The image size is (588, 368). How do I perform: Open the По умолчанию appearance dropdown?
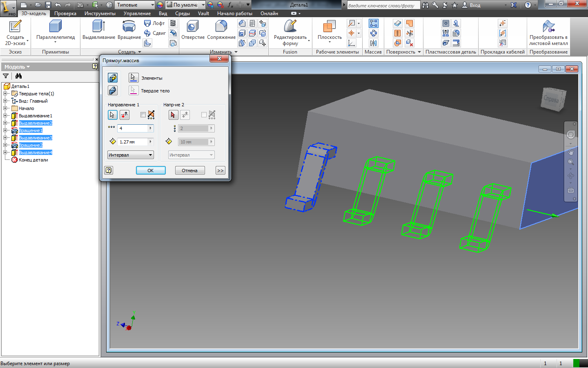[x=186, y=5]
